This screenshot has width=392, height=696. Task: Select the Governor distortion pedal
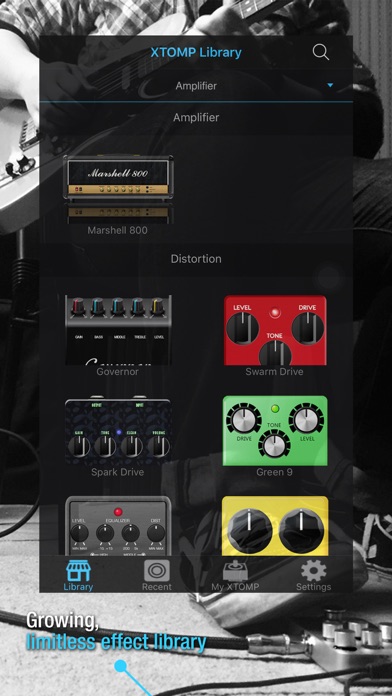point(118,331)
